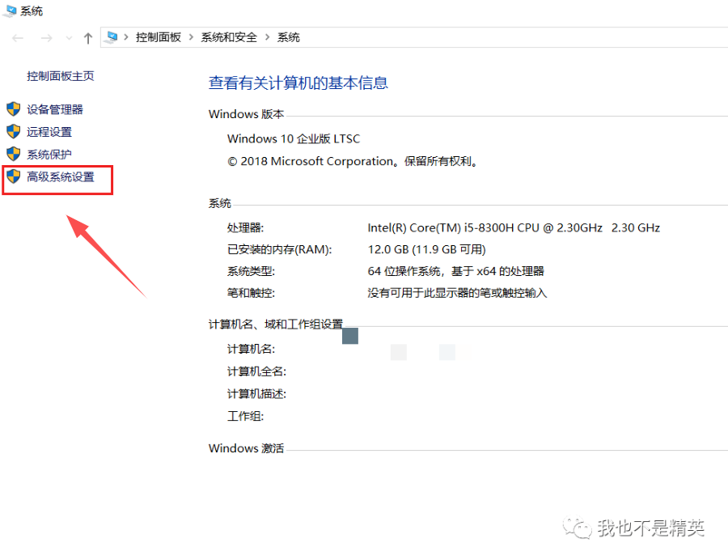The width and height of the screenshot is (728, 560).
Task: Click the shield icon beside 系统保护
Action: (13, 154)
